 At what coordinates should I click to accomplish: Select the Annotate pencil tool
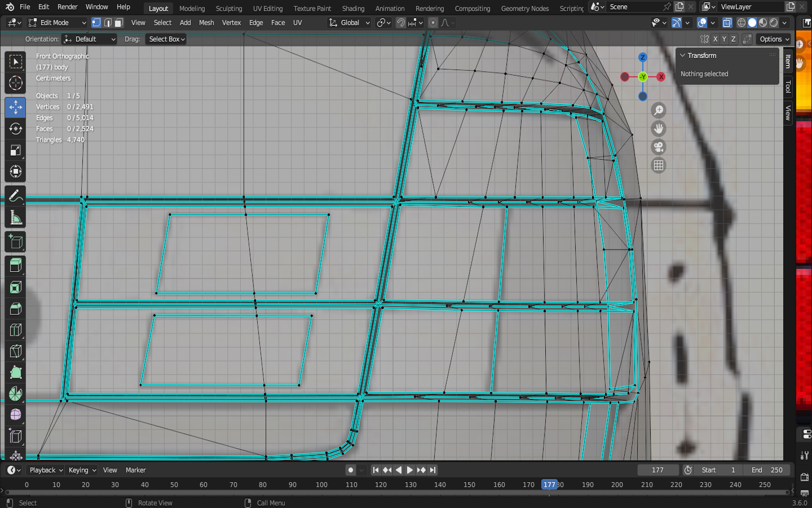15,196
